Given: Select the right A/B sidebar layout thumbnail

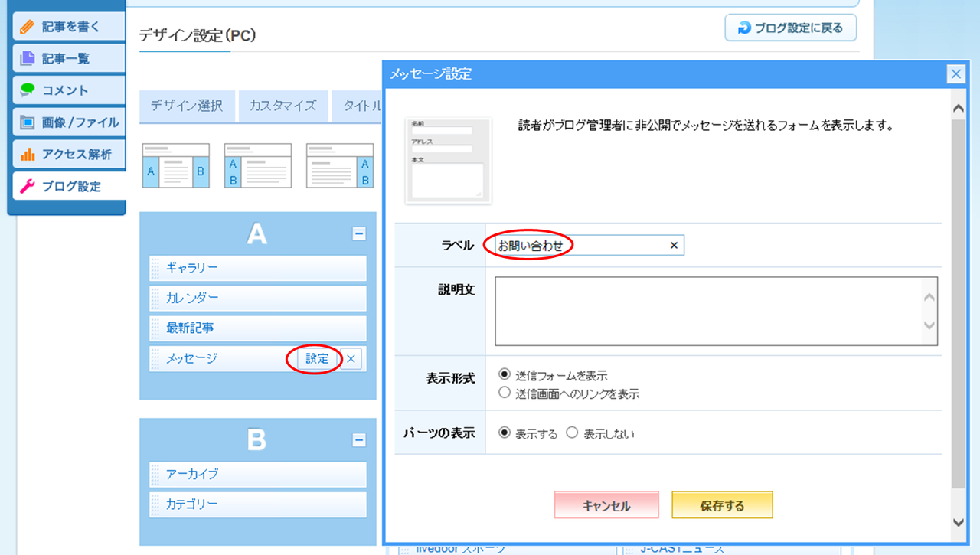Looking at the screenshot, I should coord(340,165).
